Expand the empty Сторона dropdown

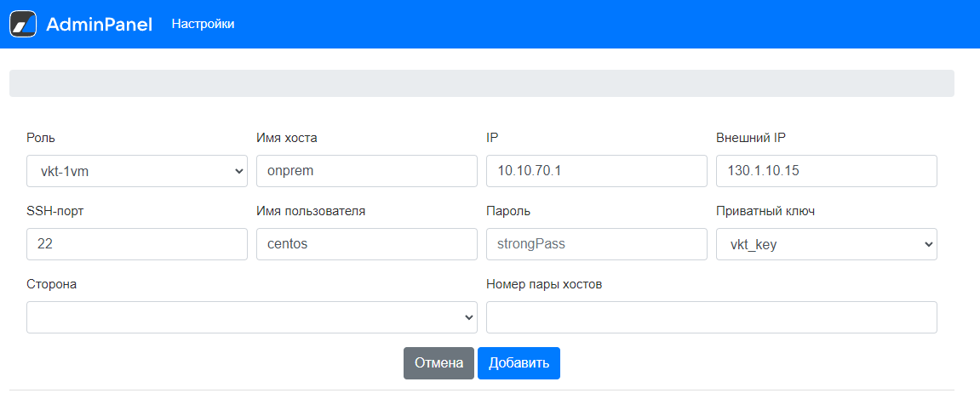(251, 317)
